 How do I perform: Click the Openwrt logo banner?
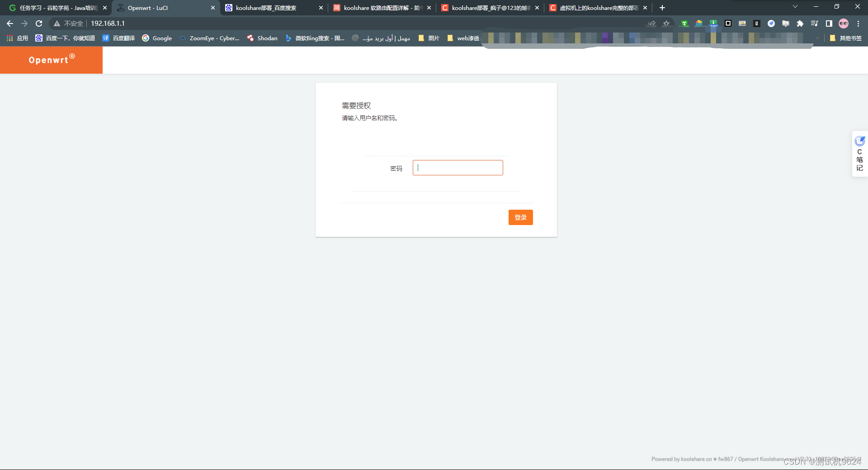tap(52, 60)
